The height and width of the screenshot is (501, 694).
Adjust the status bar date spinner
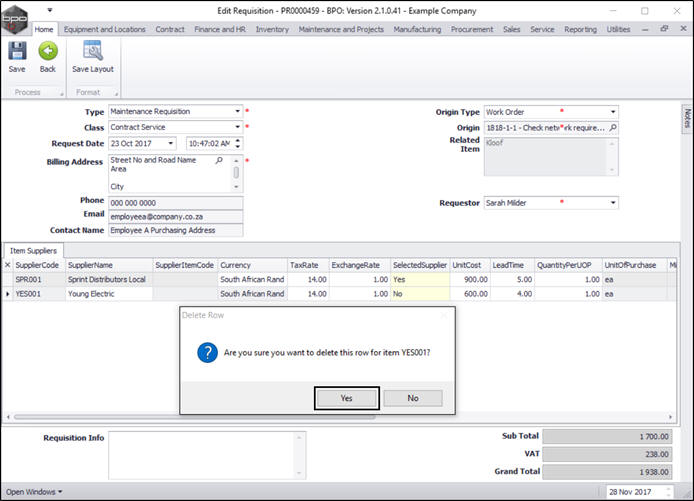668,492
